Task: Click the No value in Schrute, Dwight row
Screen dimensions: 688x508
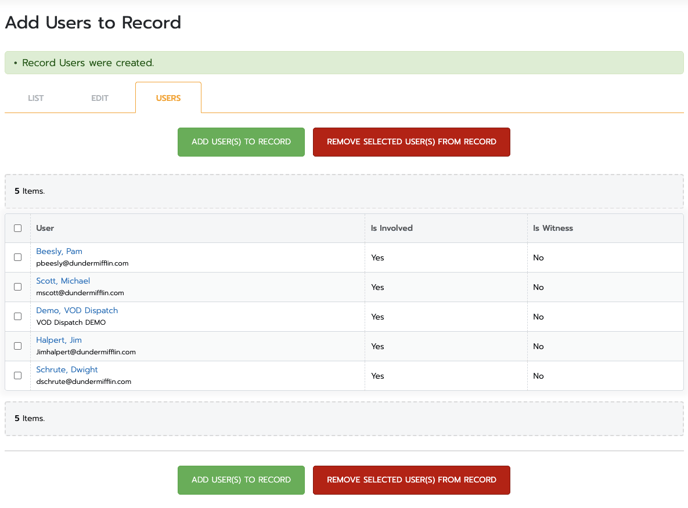Action: 538,376
